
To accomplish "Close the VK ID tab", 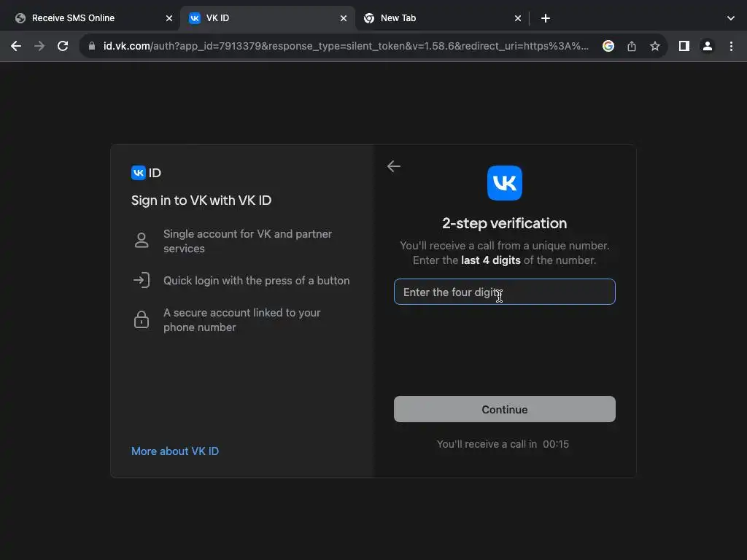I will click(x=344, y=18).
